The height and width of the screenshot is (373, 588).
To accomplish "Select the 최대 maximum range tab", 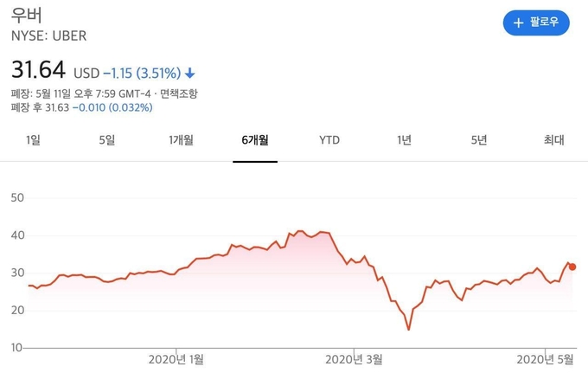I will [x=554, y=140].
